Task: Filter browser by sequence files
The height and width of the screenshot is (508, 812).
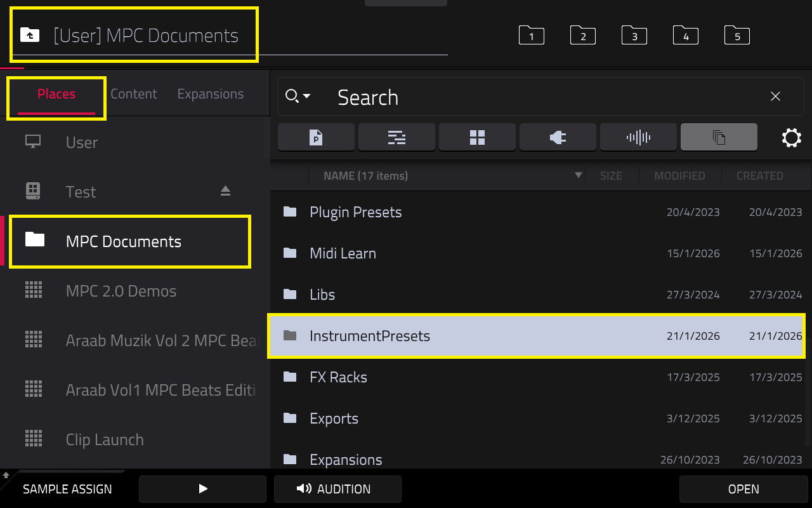Action: click(x=396, y=137)
